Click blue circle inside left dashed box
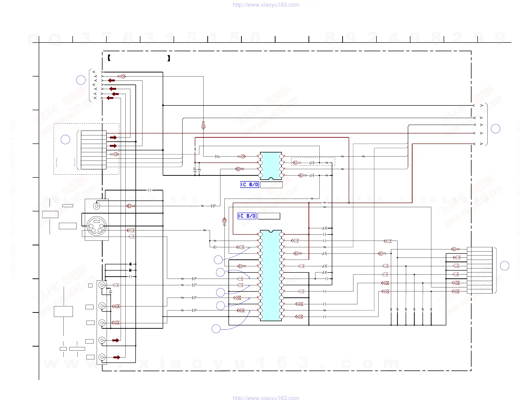The width and height of the screenshot is (532, 400). pyautogui.click(x=65, y=139)
